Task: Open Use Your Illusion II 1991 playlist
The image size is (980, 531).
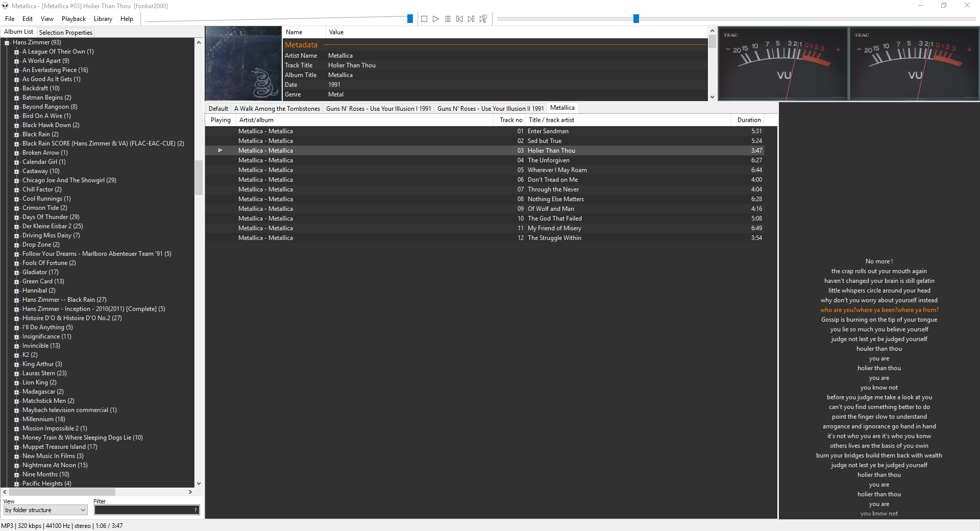Action: point(490,108)
